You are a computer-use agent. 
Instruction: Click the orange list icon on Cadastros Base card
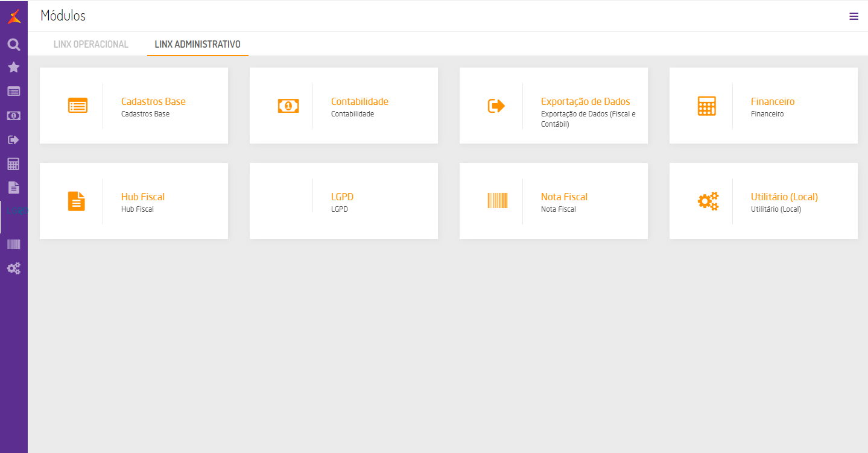coord(78,106)
